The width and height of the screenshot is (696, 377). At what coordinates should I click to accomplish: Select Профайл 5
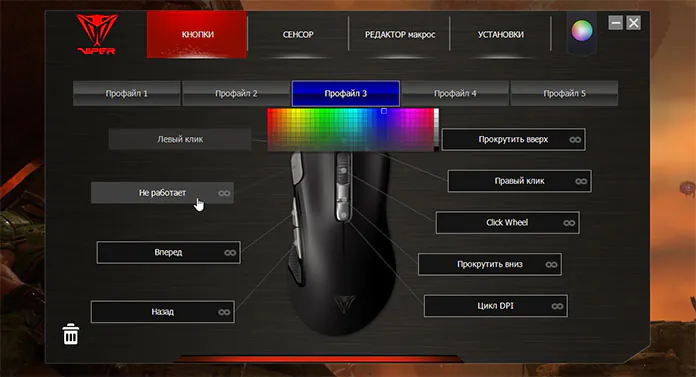564,93
